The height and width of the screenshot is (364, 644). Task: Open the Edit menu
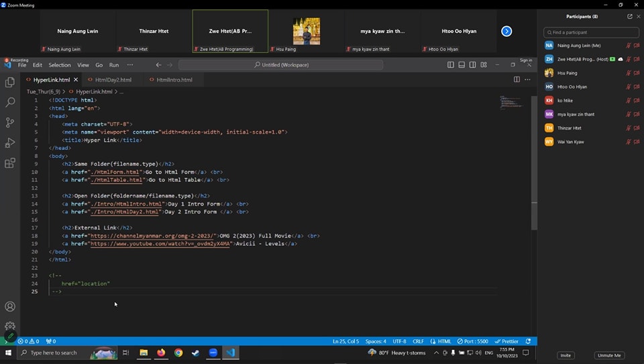[x=38, y=64]
